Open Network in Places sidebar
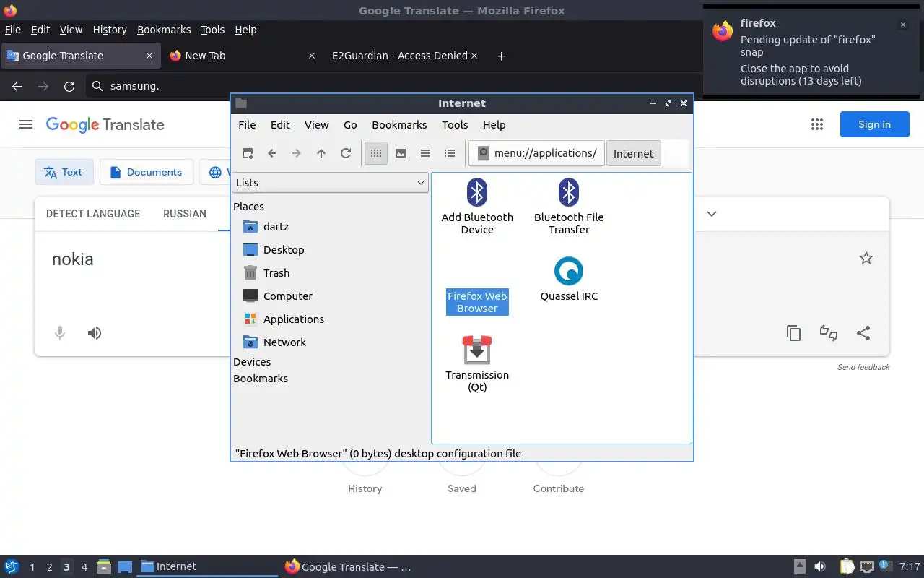Screen dimensions: 924x578 click(x=274, y=342)
